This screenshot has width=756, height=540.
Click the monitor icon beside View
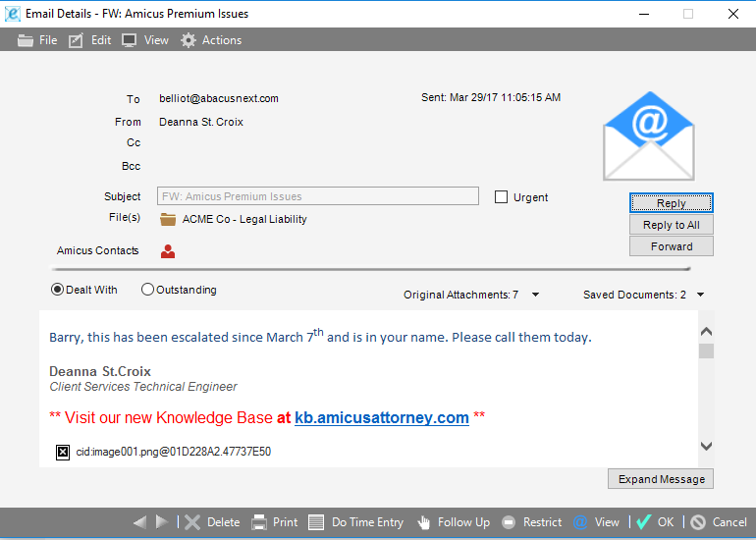point(130,40)
